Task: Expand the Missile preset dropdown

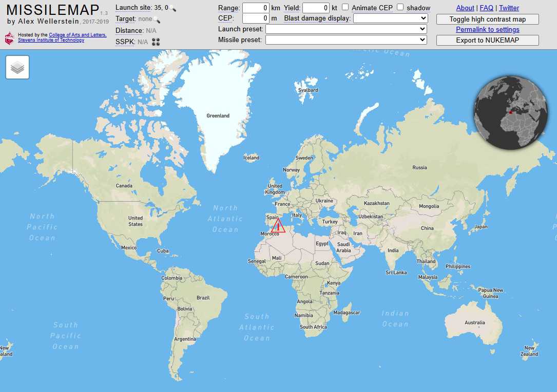Action: pos(346,40)
